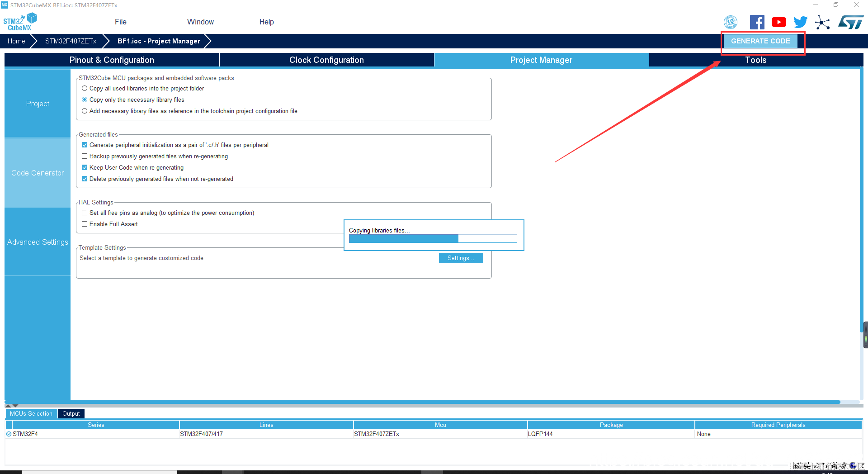This screenshot has height=474, width=868.
Task: Open the File menu
Action: coord(121,22)
